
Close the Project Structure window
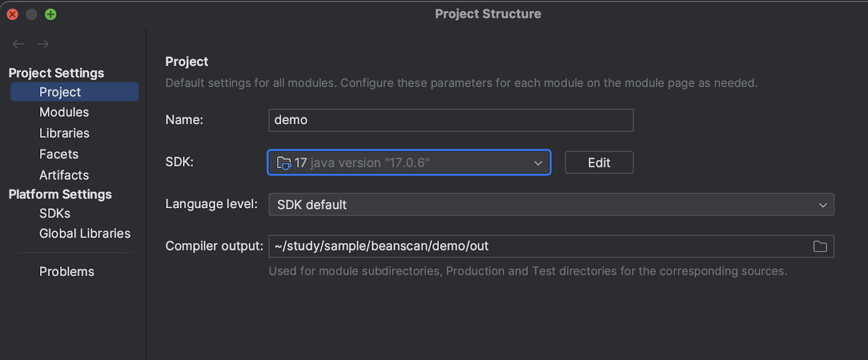[x=12, y=15]
